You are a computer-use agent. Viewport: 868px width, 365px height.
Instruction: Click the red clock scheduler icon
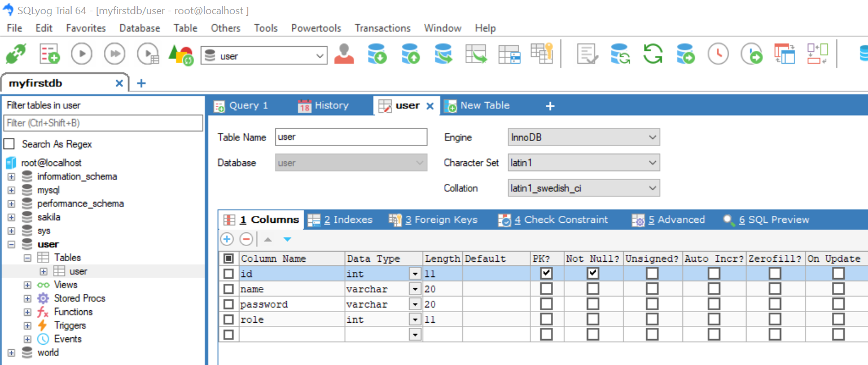tap(718, 54)
